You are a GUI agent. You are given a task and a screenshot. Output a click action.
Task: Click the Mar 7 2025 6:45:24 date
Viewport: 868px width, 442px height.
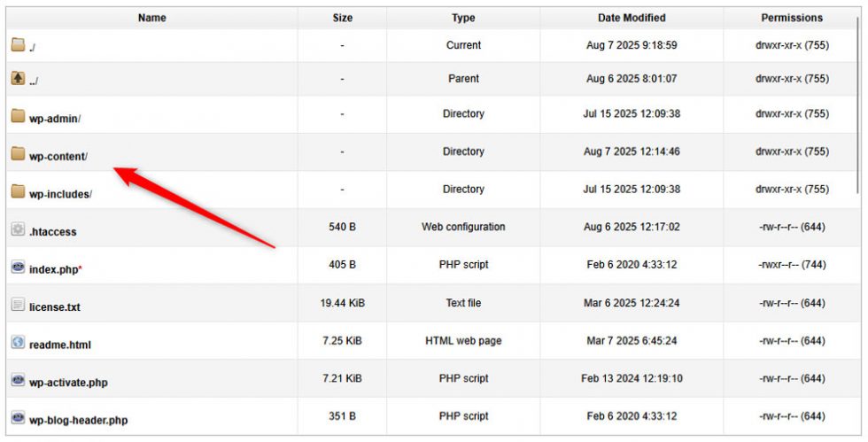pyautogui.click(x=632, y=341)
